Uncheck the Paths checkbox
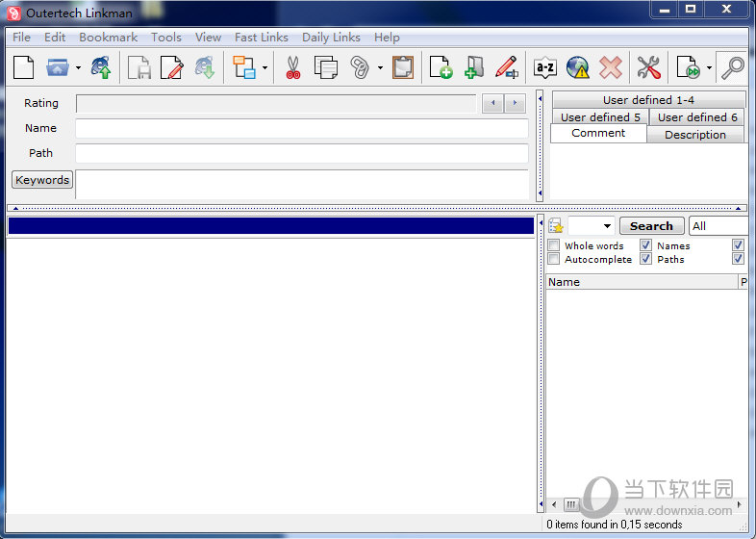756x539 pixels. point(646,259)
